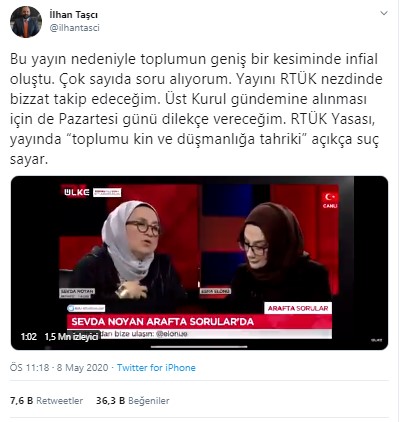View the 7,6 B Retweetler list
404x422 pixels.
pos(46,400)
